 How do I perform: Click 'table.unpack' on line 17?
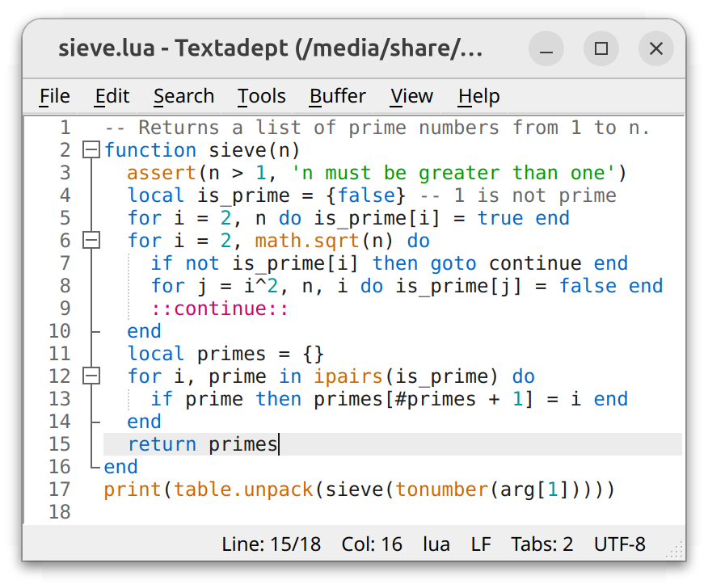(x=243, y=490)
